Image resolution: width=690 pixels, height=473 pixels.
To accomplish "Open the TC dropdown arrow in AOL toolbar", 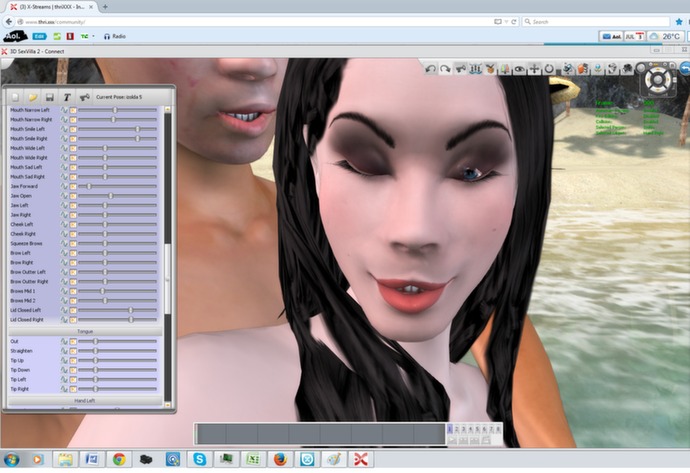I will (x=93, y=37).
